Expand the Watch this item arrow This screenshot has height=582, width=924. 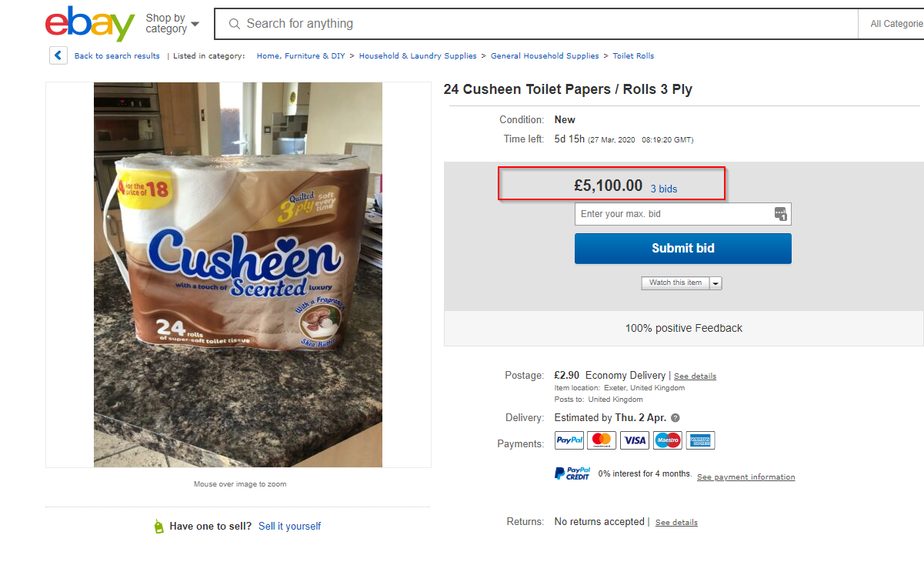[x=716, y=283]
